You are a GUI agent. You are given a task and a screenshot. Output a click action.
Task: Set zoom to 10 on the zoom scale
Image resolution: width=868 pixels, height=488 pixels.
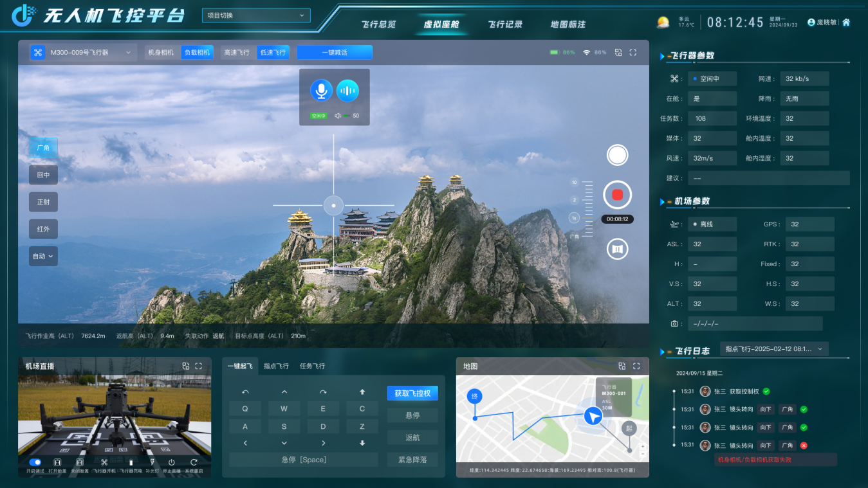[x=575, y=183]
